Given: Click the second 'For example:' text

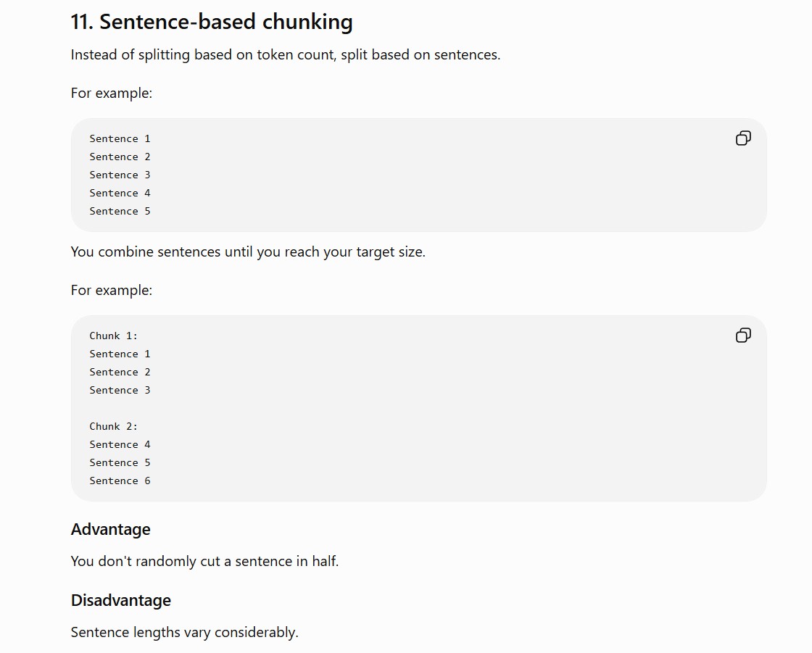Looking at the screenshot, I should coord(112,291).
